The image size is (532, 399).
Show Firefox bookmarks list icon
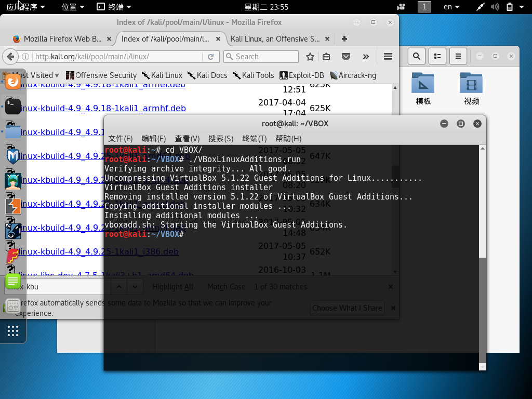pyautogui.click(x=326, y=57)
